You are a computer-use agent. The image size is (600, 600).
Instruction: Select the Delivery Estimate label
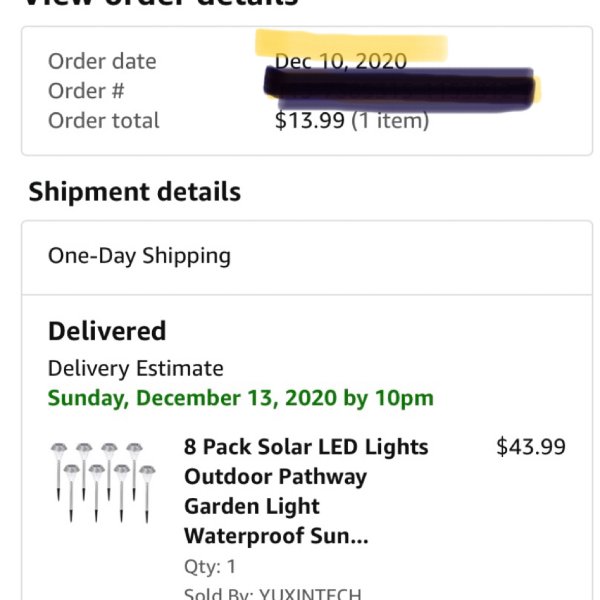click(x=135, y=368)
